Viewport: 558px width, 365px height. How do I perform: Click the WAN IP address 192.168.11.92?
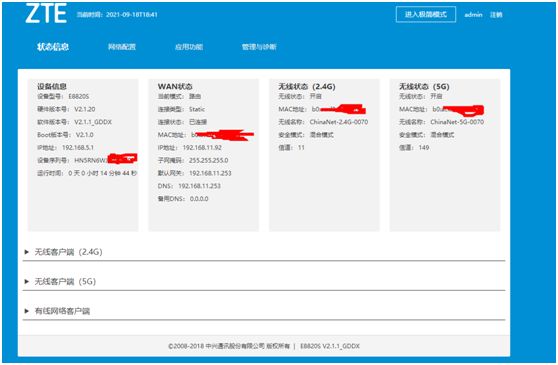coord(202,148)
